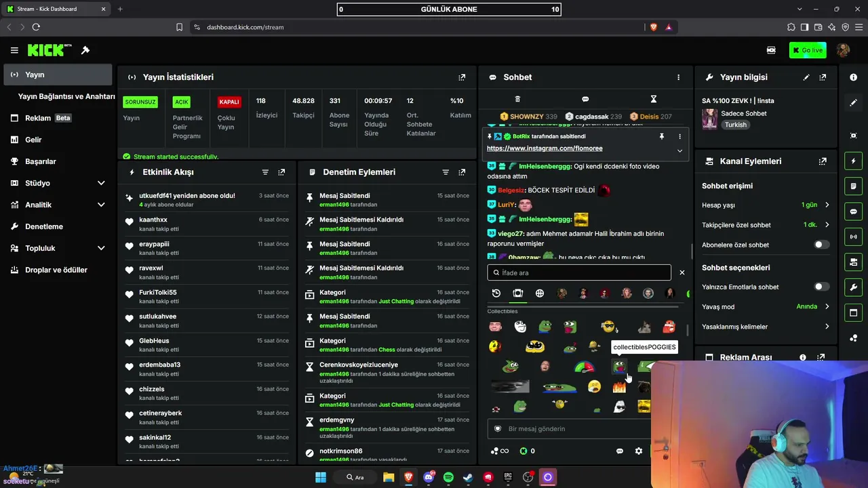Click the speech bubble icon in the chat toolbar
The image size is (868, 488).
[585, 99]
